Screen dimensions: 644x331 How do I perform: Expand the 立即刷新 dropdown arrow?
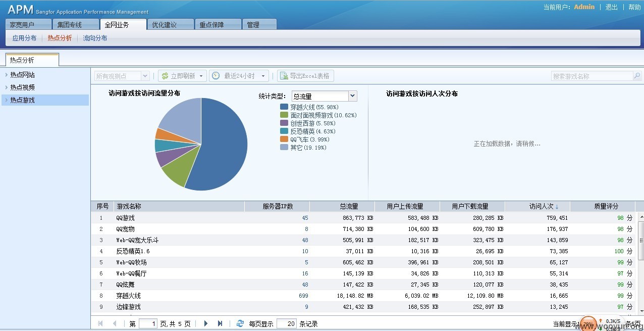coord(201,76)
